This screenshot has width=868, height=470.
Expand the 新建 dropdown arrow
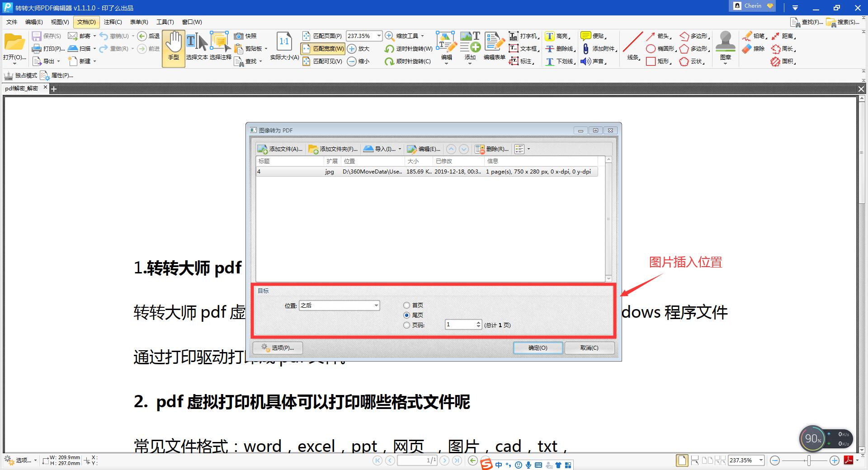(x=94, y=61)
